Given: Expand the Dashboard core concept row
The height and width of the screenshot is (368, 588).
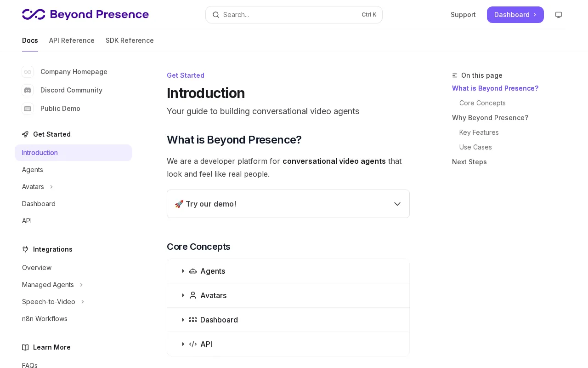Looking at the screenshot, I should (288, 320).
